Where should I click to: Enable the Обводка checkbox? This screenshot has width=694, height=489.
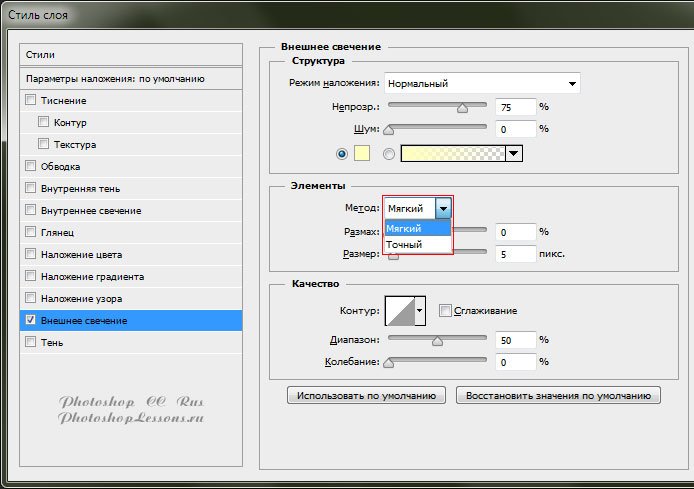[30, 166]
